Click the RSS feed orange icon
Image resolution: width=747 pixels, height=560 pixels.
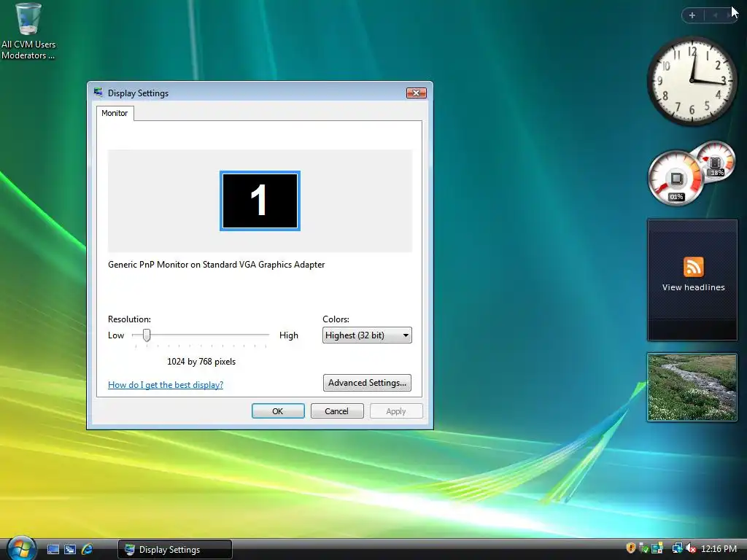coord(694,267)
